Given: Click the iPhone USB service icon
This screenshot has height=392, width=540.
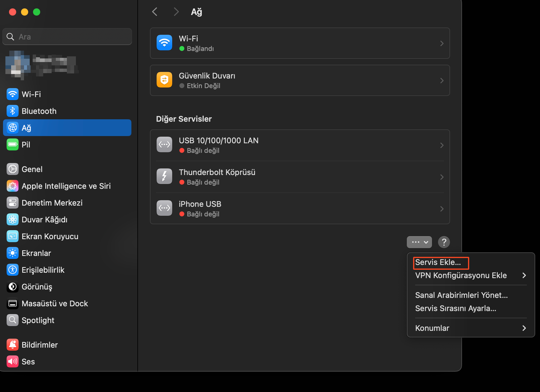Looking at the screenshot, I should pyautogui.click(x=164, y=208).
